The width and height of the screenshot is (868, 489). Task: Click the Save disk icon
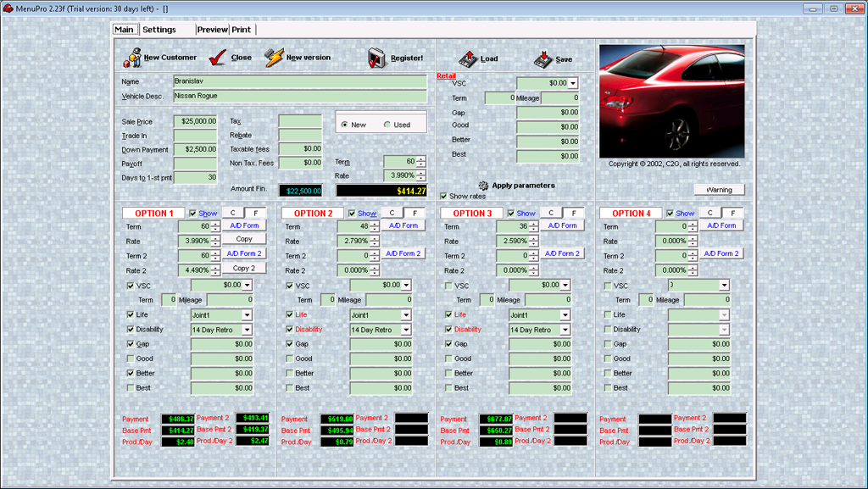coord(542,58)
